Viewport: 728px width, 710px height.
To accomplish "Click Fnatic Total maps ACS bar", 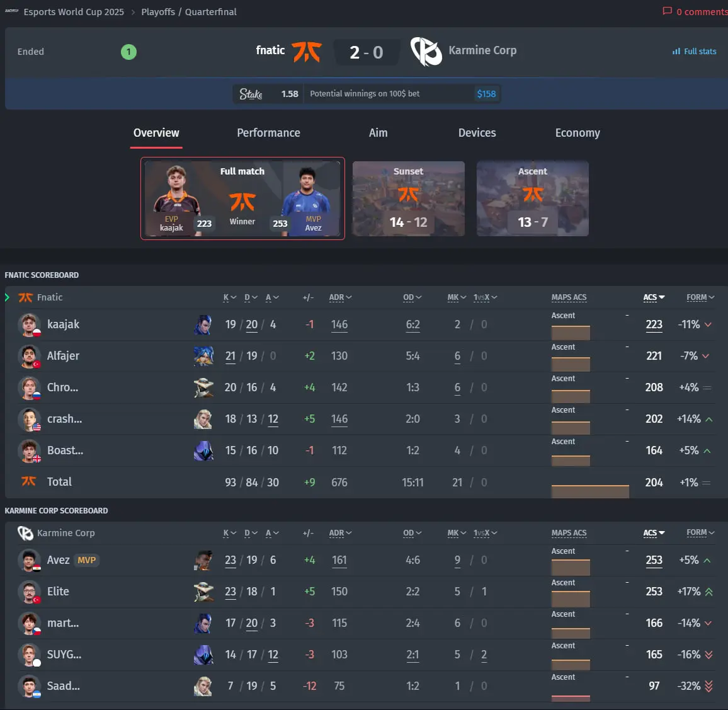I will point(590,491).
